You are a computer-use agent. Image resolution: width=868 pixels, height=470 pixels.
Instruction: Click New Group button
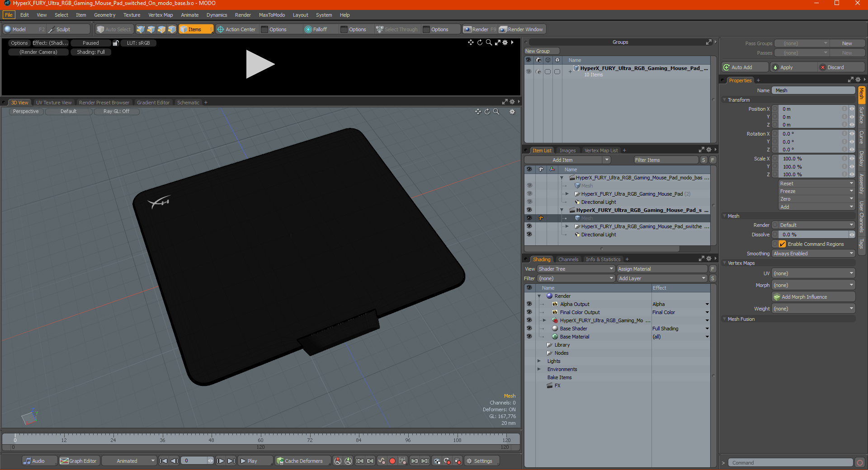(x=542, y=51)
